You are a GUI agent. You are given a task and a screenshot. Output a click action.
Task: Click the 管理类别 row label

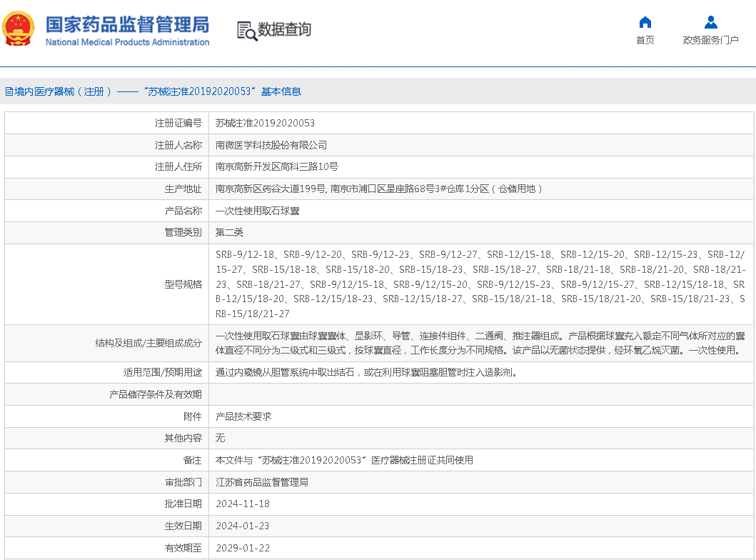183,232
